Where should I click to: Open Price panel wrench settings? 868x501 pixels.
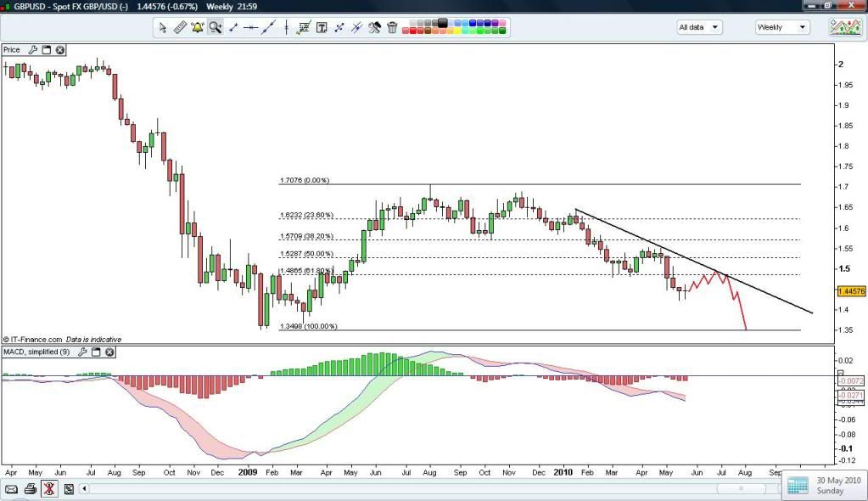coord(32,50)
